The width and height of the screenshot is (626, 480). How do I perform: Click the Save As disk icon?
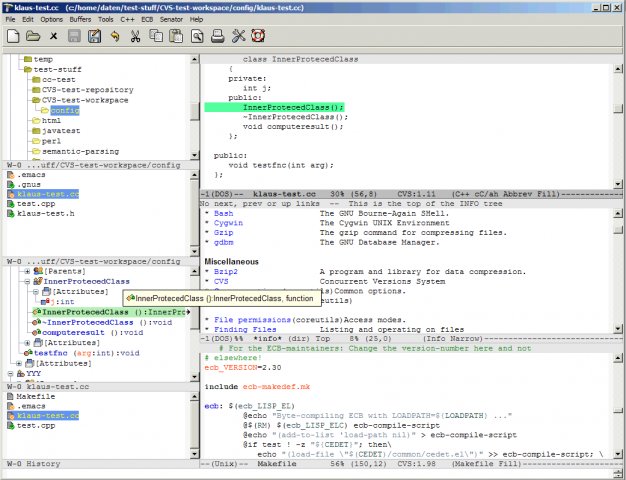pyautogui.click(x=94, y=37)
